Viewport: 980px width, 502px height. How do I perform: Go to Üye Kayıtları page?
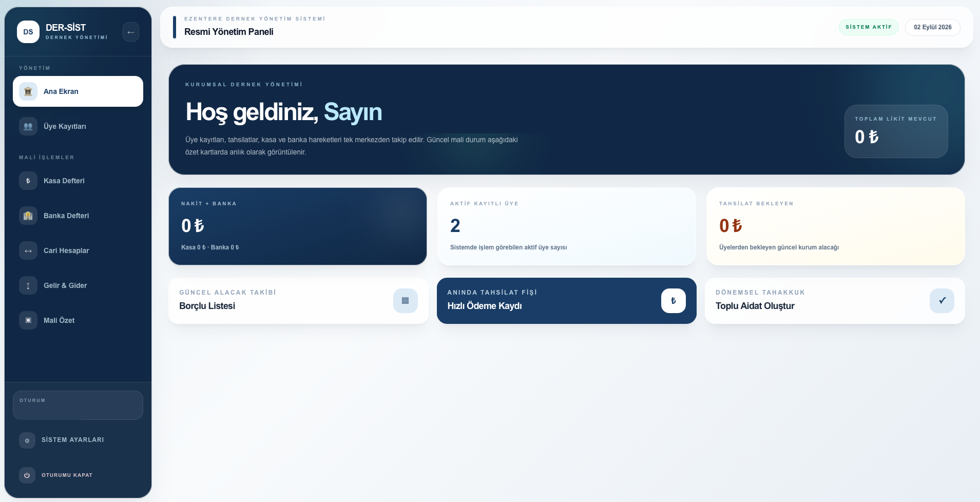click(x=78, y=126)
